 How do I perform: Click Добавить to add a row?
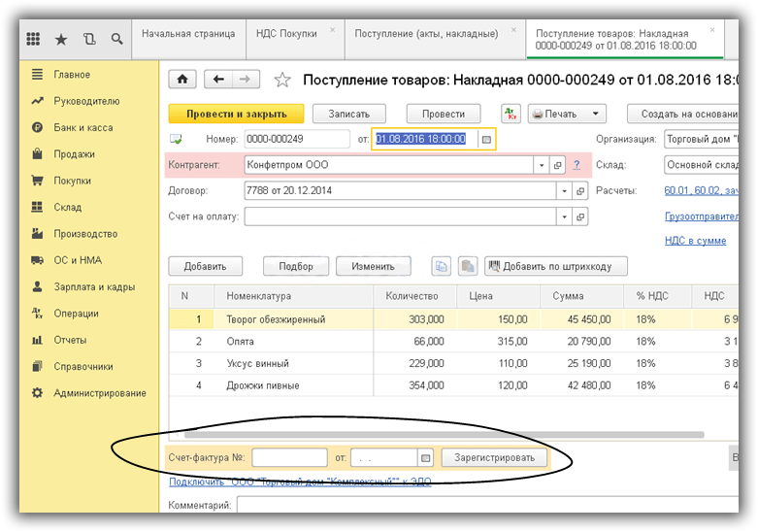206,266
